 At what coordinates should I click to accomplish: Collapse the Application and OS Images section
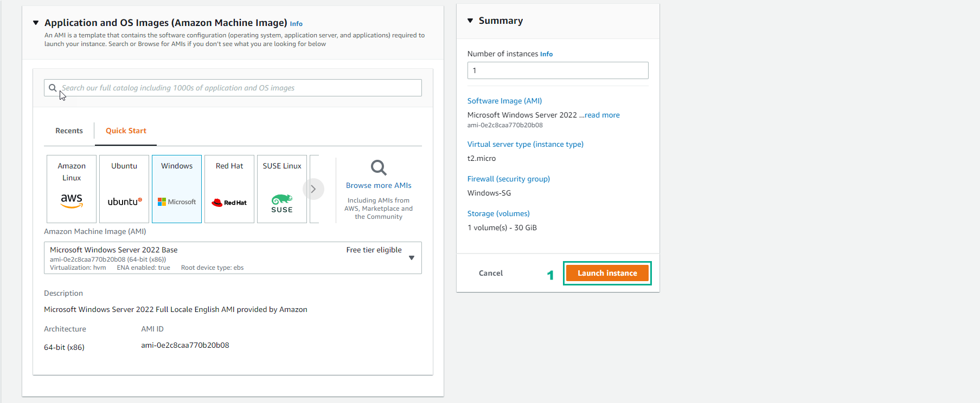tap(36, 23)
